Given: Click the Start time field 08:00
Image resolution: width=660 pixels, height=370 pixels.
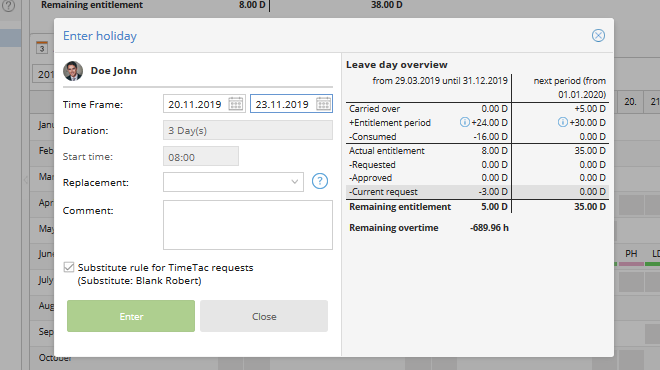Looking at the screenshot, I should click(201, 157).
